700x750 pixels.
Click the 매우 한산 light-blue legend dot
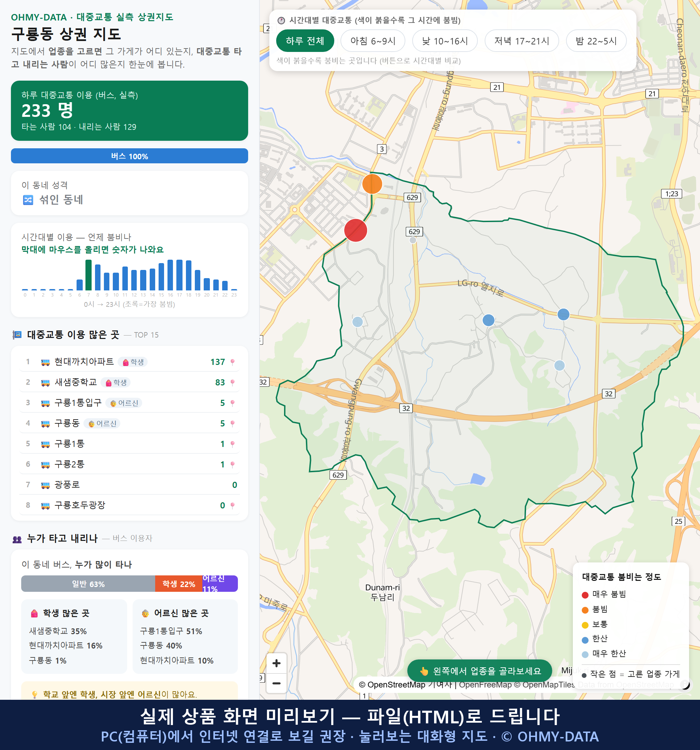click(585, 655)
